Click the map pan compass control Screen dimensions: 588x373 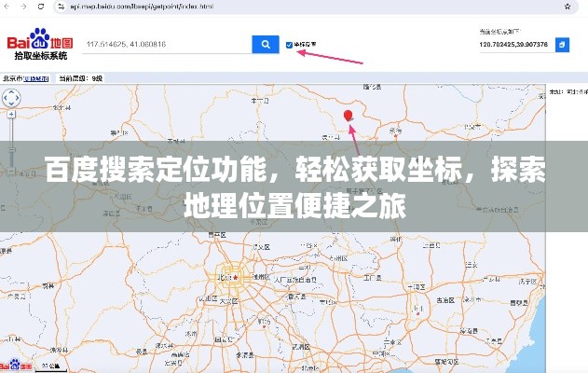point(10,97)
